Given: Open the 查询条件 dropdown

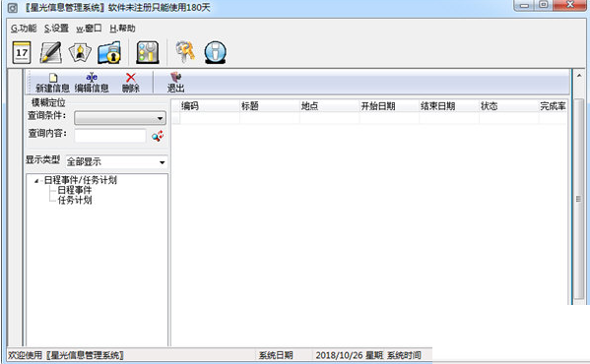Looking at the screenshot, I should click(120, 118).
